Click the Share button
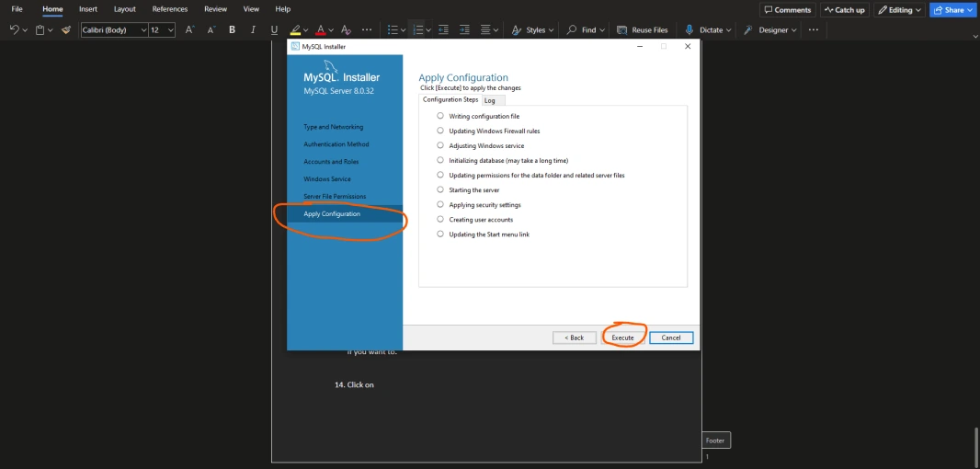Image resolution: width=980 pixels, height=469 pixels. [953, 10]
